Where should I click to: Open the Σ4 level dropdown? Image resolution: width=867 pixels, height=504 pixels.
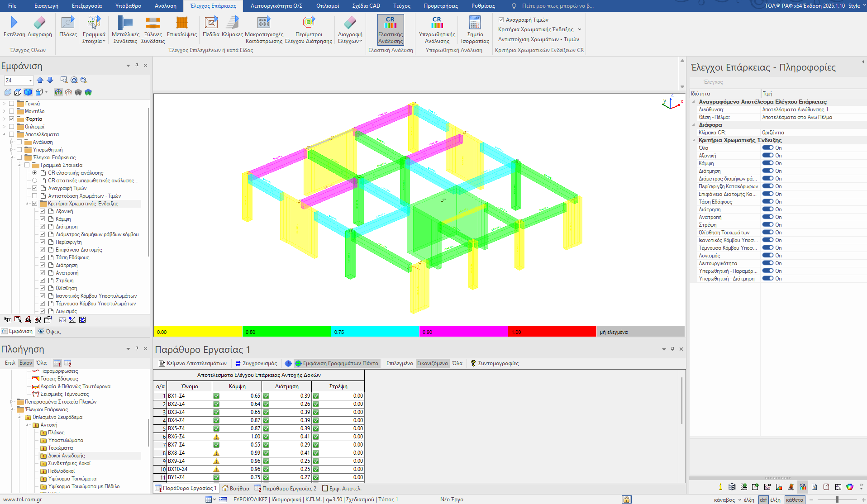click(30, 81)
